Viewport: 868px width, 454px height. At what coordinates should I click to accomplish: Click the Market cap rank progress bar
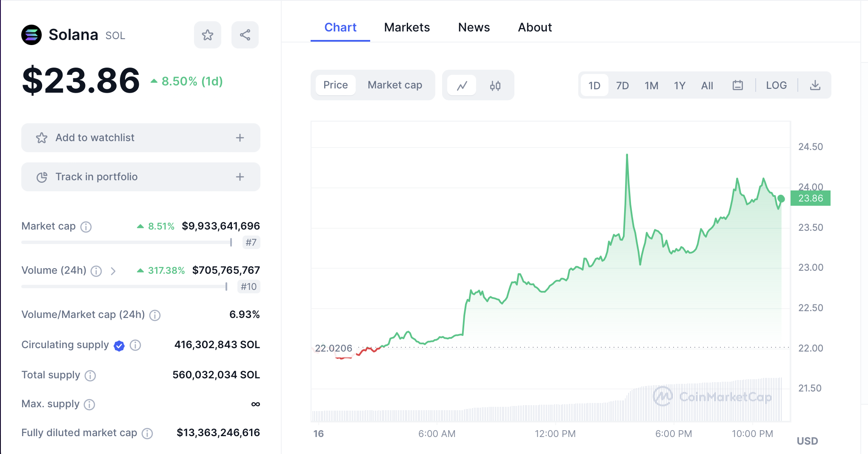[x=126, y=242]
